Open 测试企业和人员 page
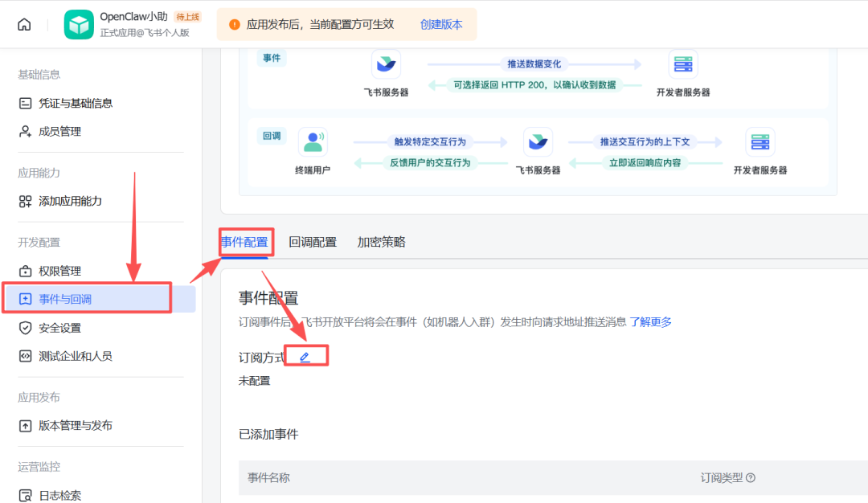 76,356
